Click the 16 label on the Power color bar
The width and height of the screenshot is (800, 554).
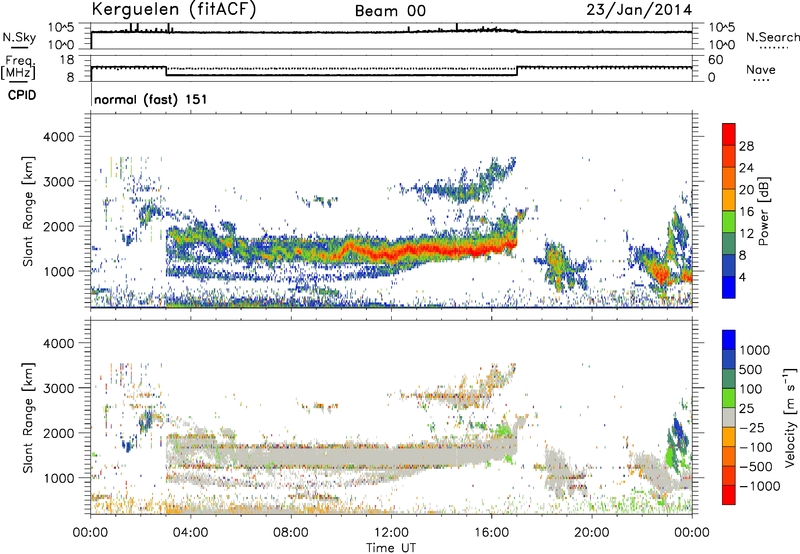coord(746,212)
